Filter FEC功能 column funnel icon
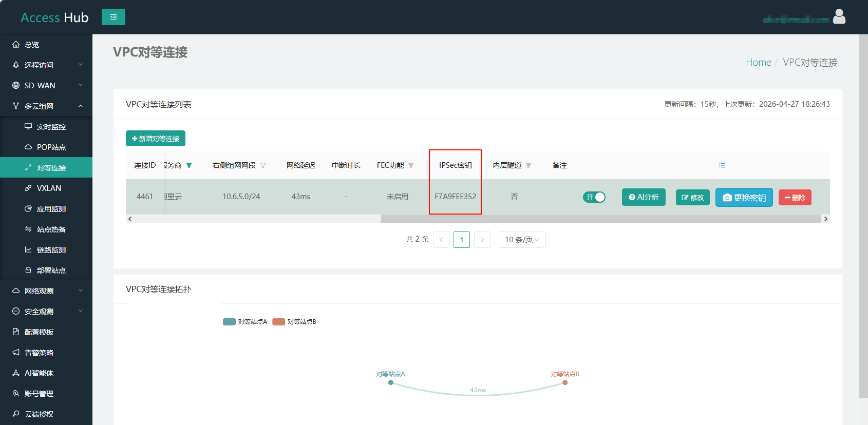This screenshot has width=868, height=425. pos(411,165)
